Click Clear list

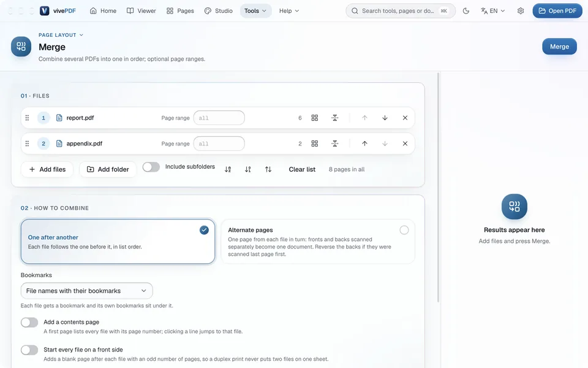pyautogui.click(x=302, y=169)
